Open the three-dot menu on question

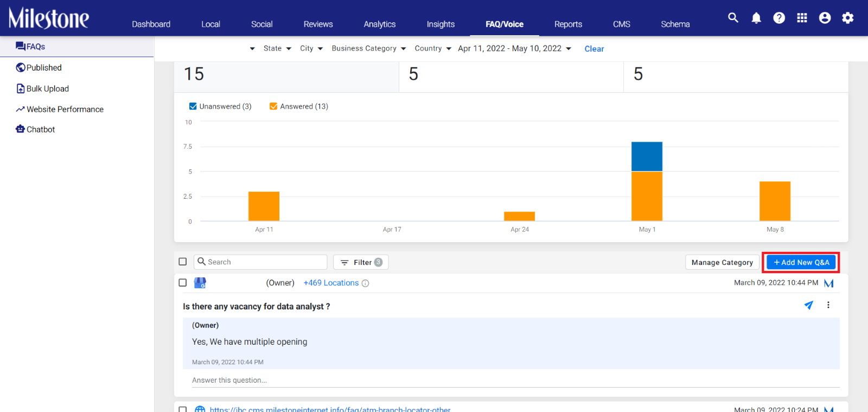pos(828,305)
